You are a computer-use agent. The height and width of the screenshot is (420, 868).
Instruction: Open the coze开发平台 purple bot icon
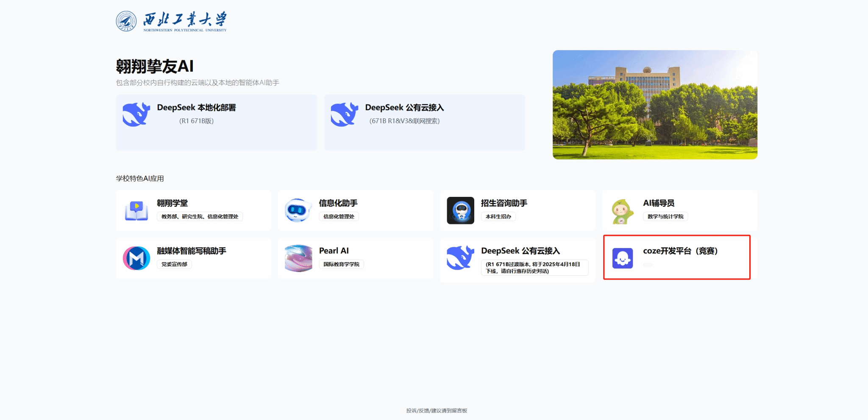(x=623, y=258)
